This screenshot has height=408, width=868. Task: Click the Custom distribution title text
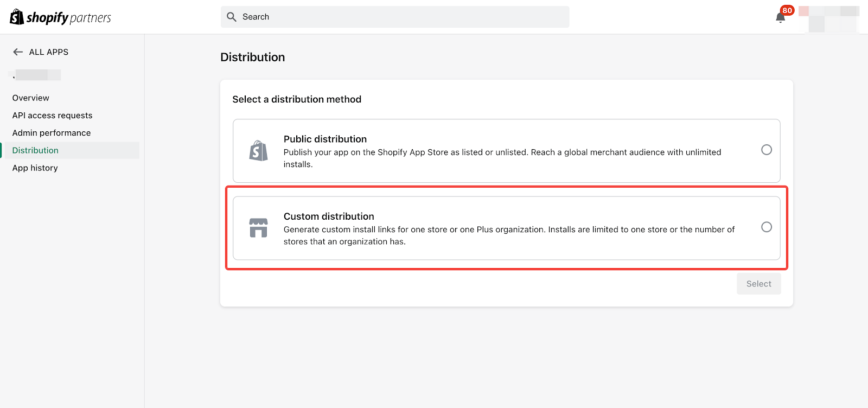click(x=329, y=216)
